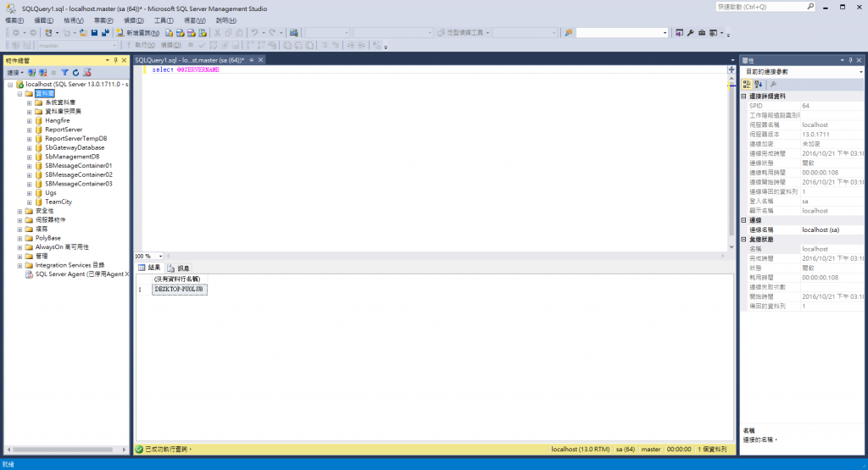Image resolution: width=868 pixels, height=470 pixels.
Task: Click the select @@SERVERNAME query text
Action: point(186,69)
